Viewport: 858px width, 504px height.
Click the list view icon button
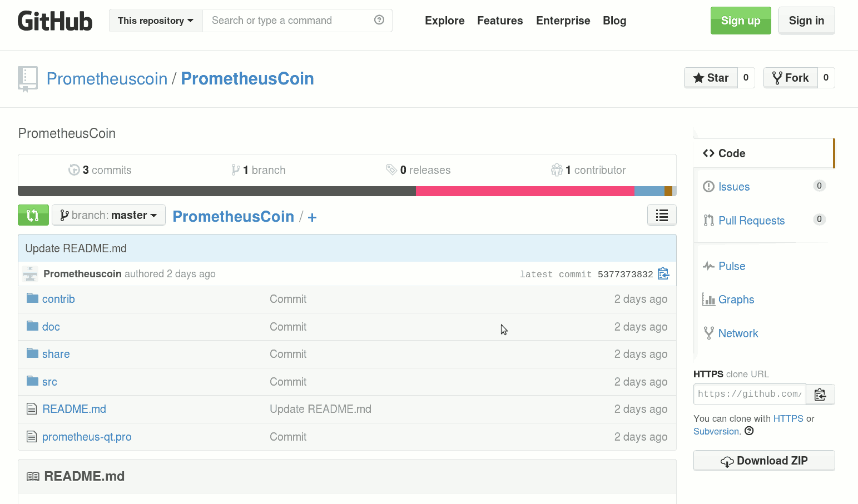click(x=662, y=215)
